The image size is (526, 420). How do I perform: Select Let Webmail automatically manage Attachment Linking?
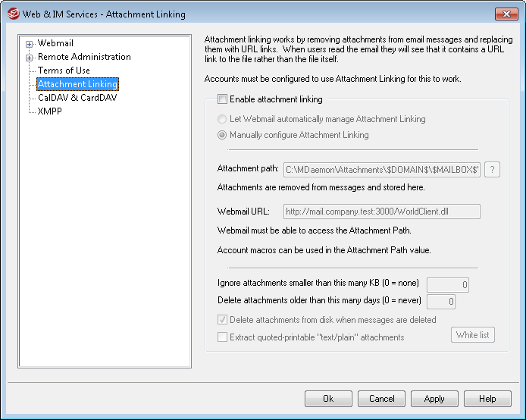(222, 119)
